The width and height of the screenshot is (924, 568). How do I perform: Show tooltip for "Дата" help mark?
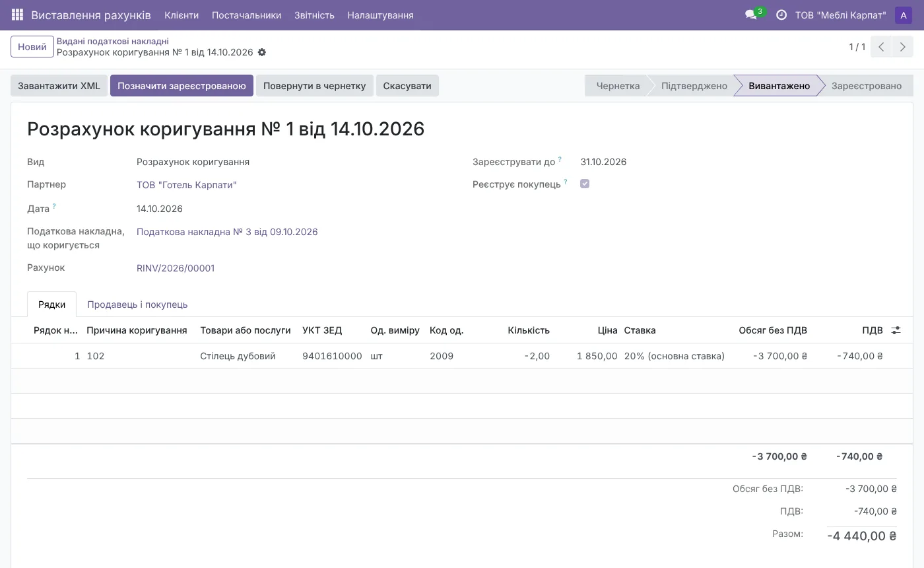54,206
